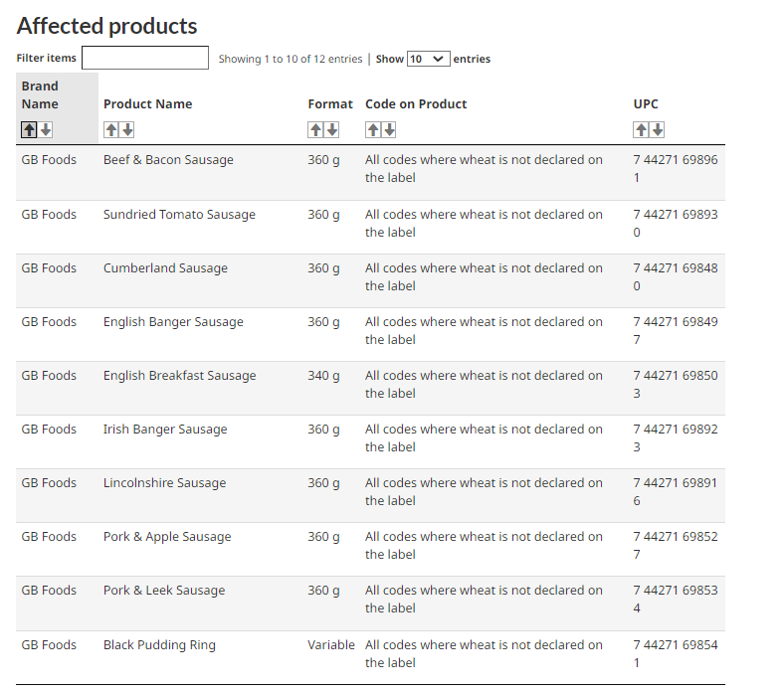The image size is (784, 692).
Task: Click the Cumberland Sausage cell
Action: [165, 268]
